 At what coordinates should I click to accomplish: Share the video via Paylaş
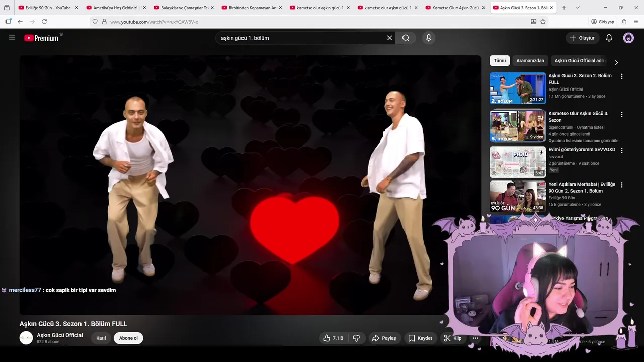[384, 338]
